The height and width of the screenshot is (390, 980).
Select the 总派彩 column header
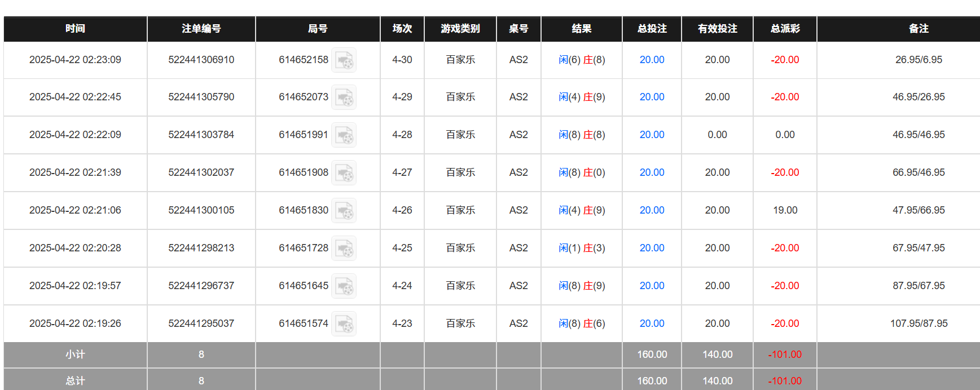pyautogui.click(x=785, y=29)
